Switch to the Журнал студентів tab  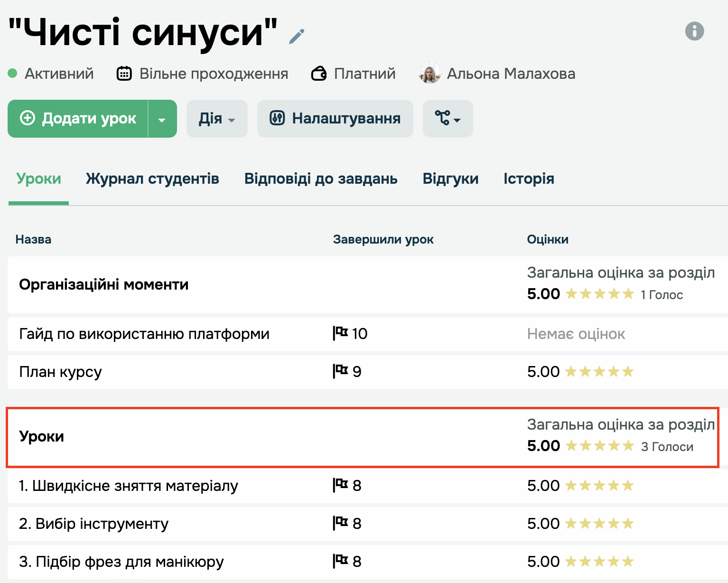(x=152, y=179)
